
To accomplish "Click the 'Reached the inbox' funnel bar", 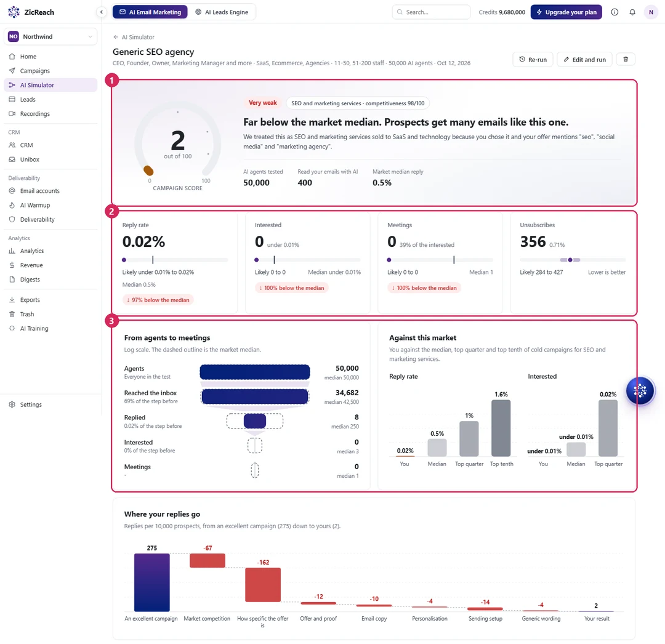I will (x=254, y=396).
